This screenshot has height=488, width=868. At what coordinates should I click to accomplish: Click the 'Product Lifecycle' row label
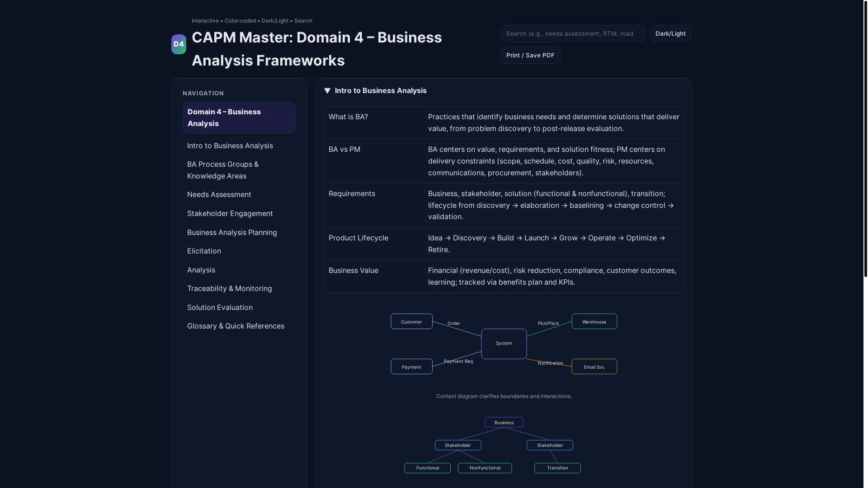click(359, 238)
